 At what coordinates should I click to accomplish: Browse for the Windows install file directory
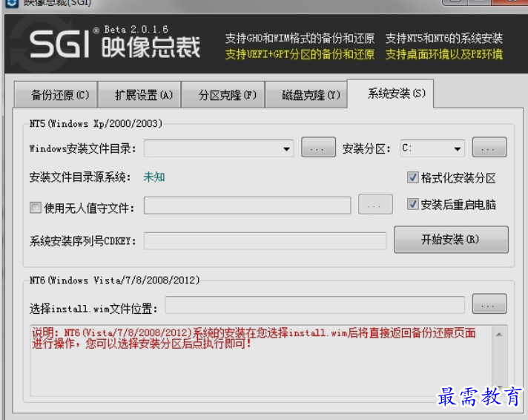318,148
